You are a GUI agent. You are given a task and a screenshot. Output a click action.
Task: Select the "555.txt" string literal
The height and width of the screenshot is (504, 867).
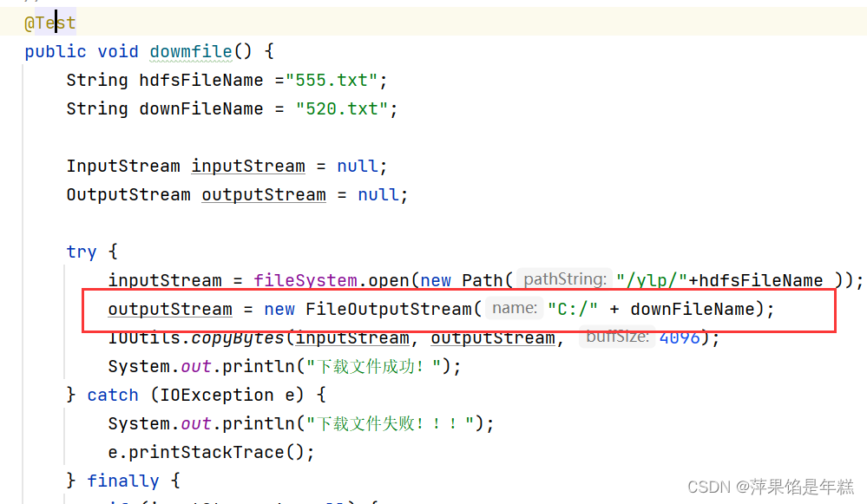(x=332, y=80)
